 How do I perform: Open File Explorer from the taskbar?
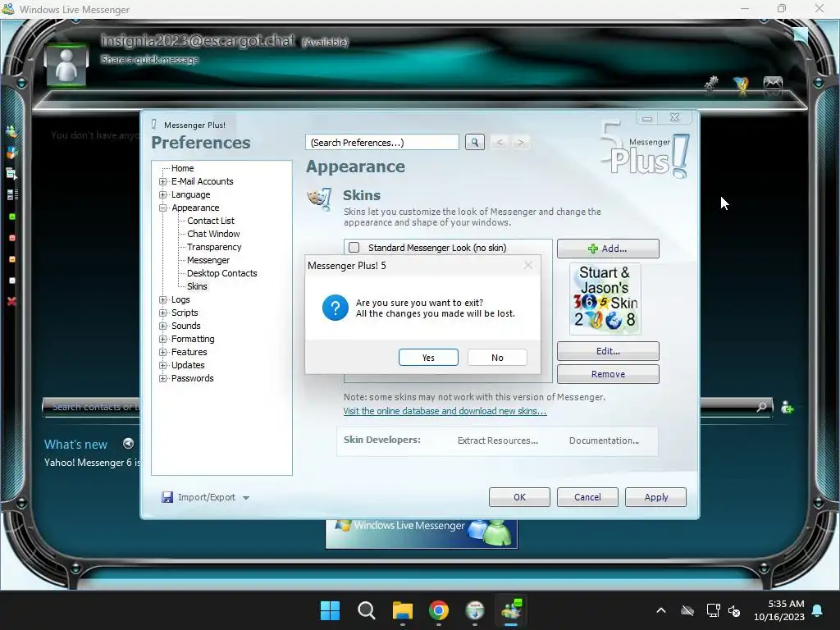[x=402, y=610]
